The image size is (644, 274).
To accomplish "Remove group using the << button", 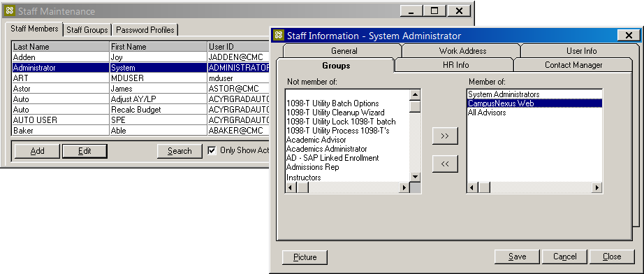I will coord(445,164).
